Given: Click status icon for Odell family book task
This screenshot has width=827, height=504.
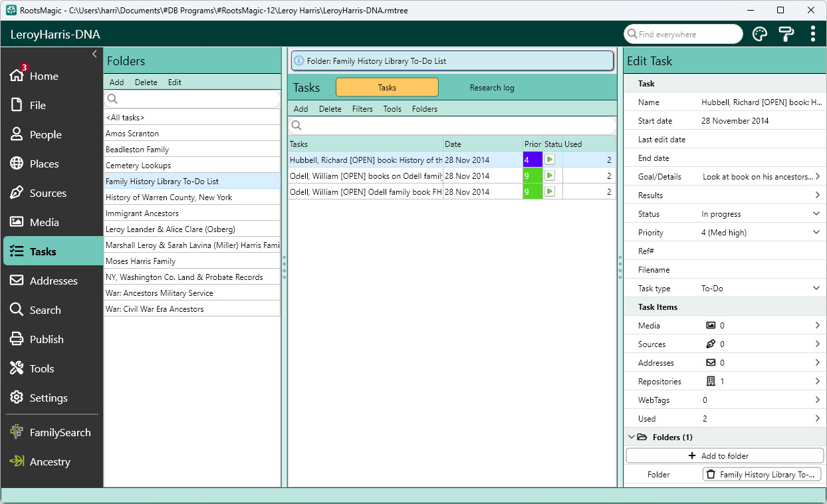Looking at the screenshot, I should pos(550,191).
